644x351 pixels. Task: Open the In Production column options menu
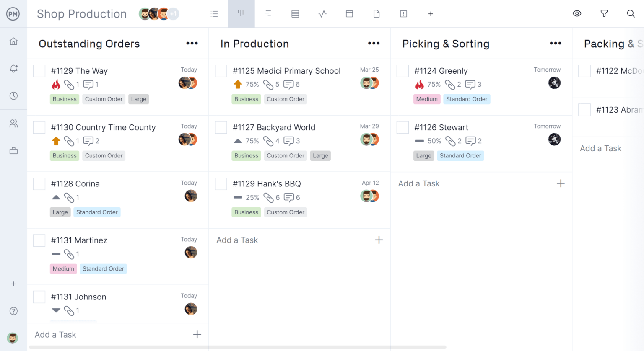click(x=374, y=43)
